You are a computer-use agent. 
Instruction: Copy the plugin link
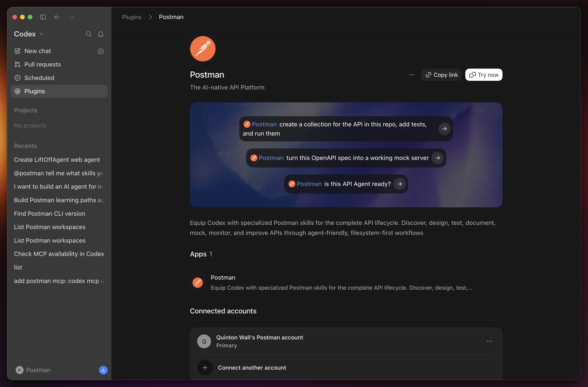coord(441,75)
